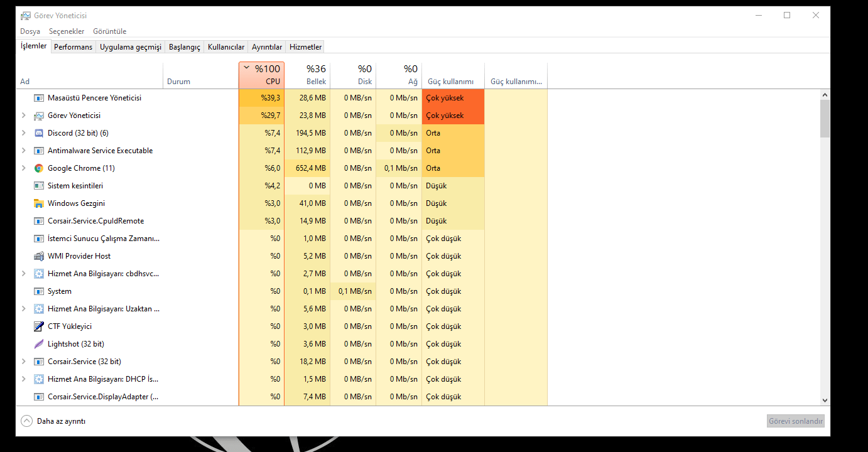
Task: Sort by the Bellek column header
Action: coord(308,75)
